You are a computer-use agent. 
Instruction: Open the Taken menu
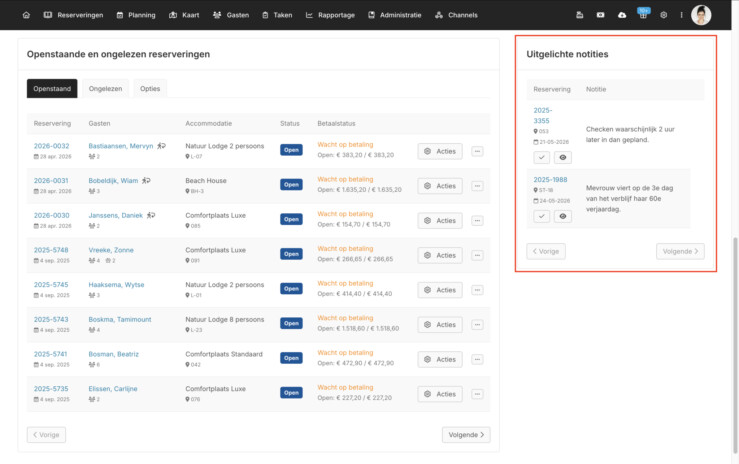tap(277, 15)
